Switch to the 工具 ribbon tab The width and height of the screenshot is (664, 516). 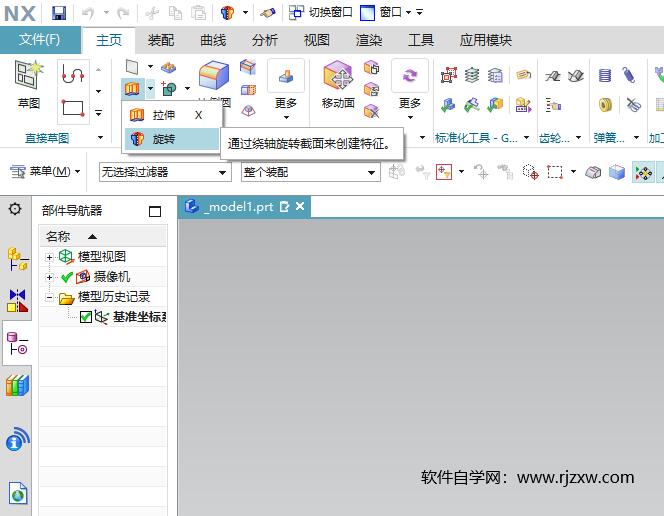tap(421, 40)
